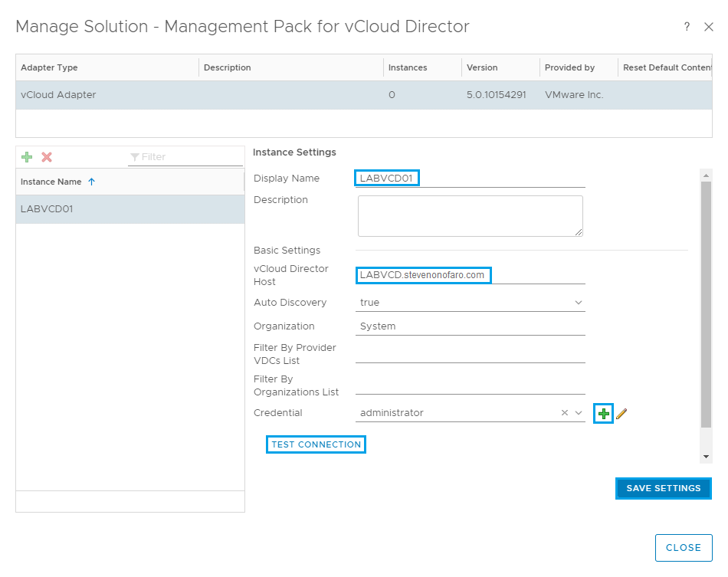Click the Display Name field

coord(471,179)
